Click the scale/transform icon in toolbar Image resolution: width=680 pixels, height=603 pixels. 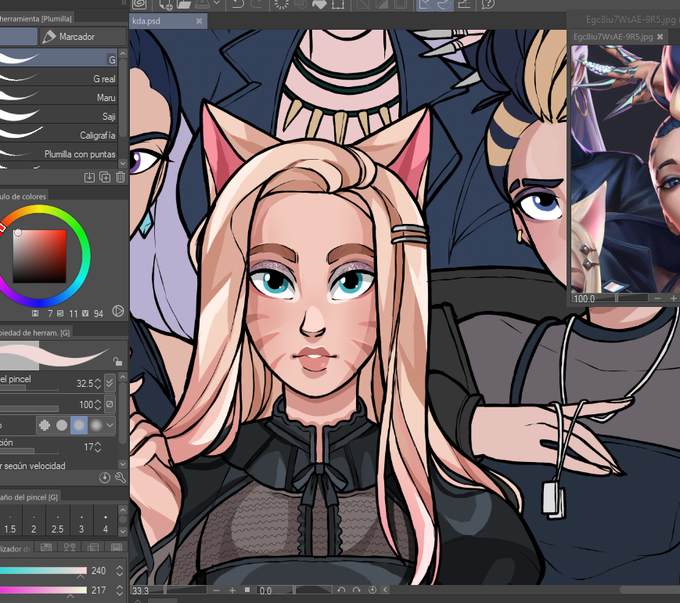tap(338, 4)
